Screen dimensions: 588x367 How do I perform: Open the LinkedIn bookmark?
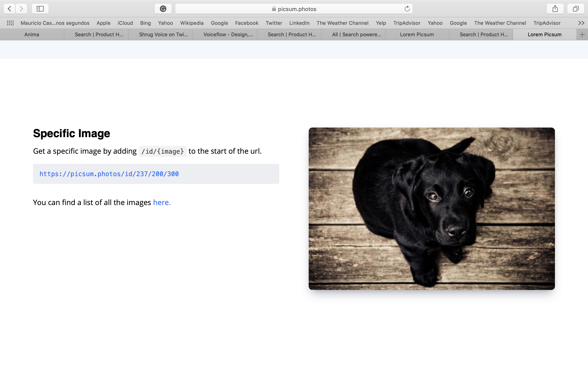coord(299,23)
